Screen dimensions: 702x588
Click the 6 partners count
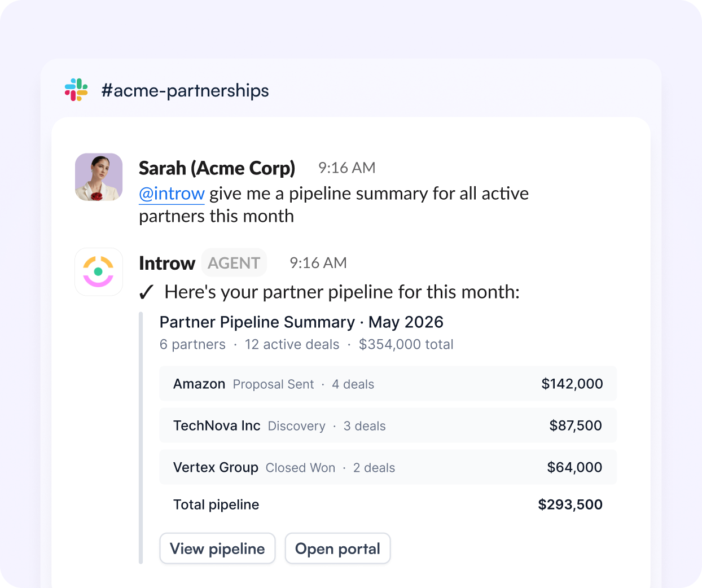[x=192, y=344]
